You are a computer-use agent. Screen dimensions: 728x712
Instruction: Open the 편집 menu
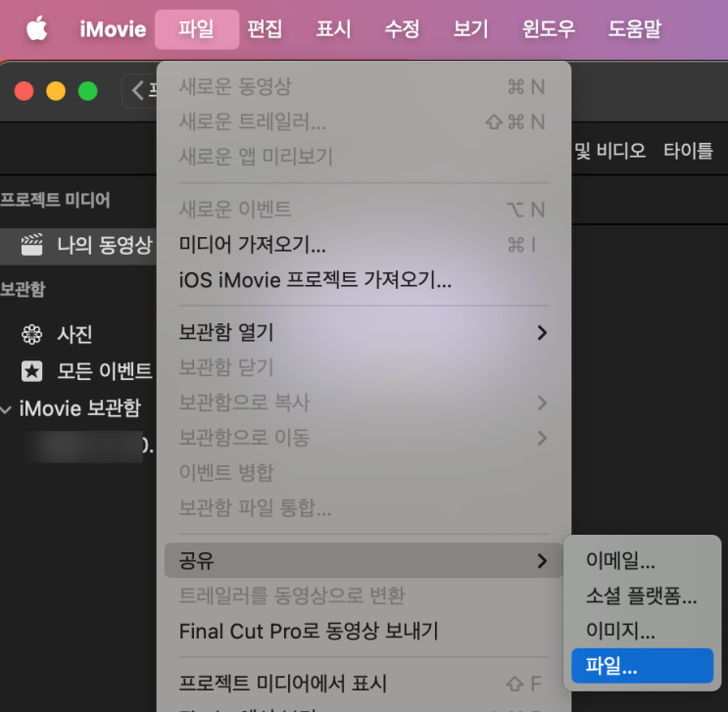265,29
